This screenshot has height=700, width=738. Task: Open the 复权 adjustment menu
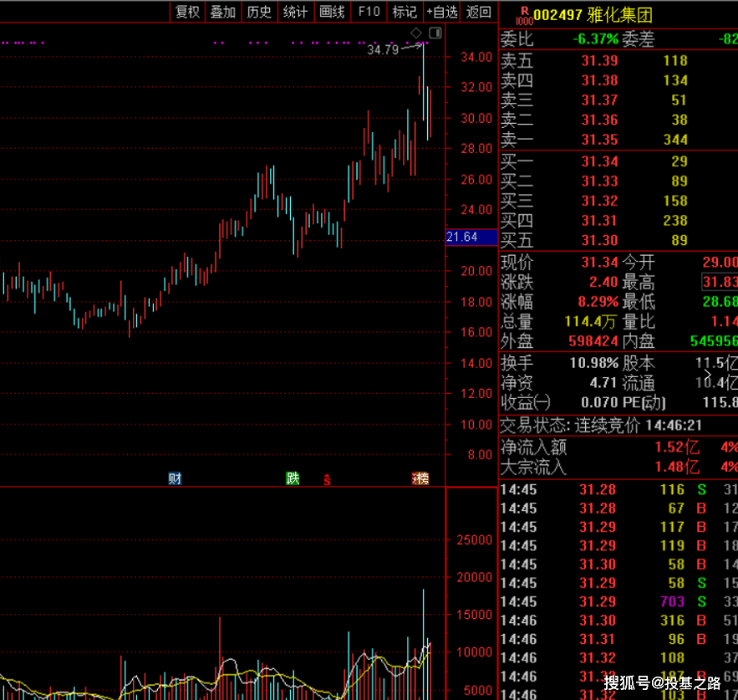click(188, 12)
